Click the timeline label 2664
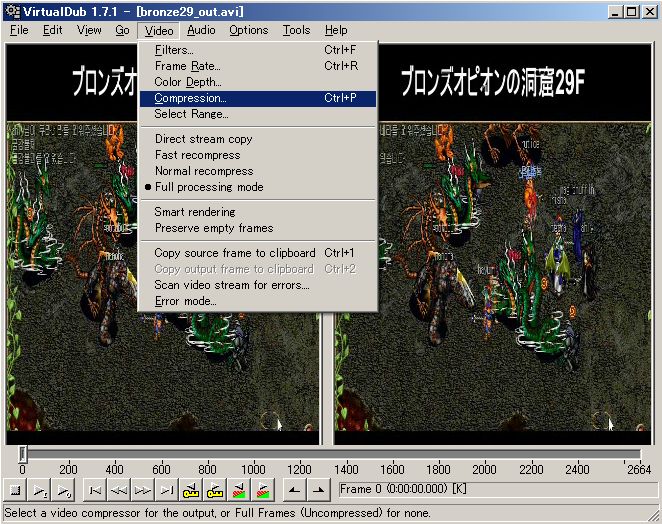Image resolution: width=662 pixels, height=524 pixels. coord(639,470)
